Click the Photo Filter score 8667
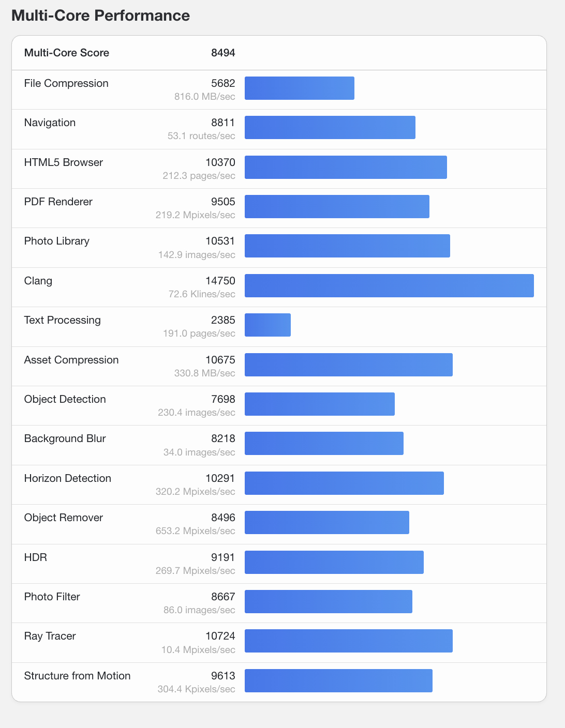Viewport: 565px width, 728px height. pos(223,597)
